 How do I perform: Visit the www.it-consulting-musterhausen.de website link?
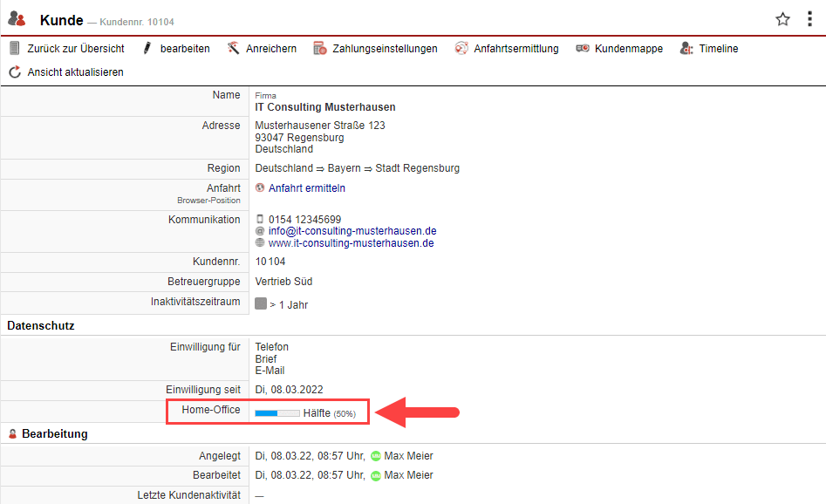point(351,243)
